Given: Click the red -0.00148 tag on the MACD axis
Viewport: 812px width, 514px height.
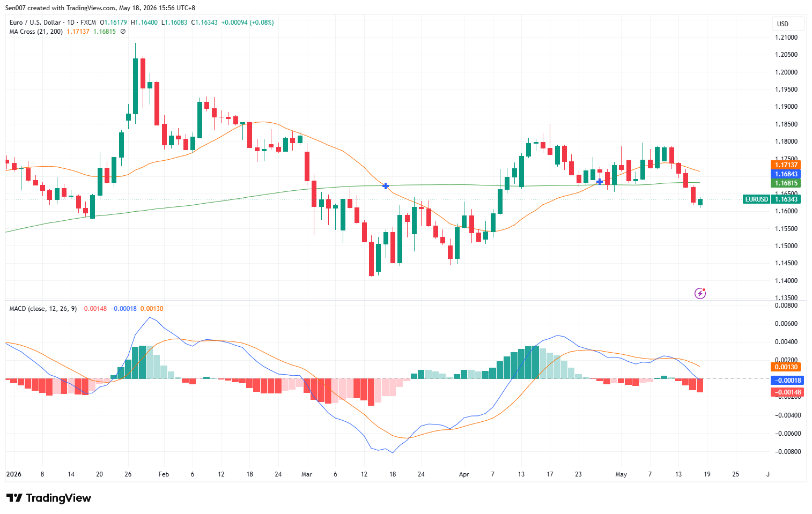Looking at the screenshot, I should click(x=787, y=392).
